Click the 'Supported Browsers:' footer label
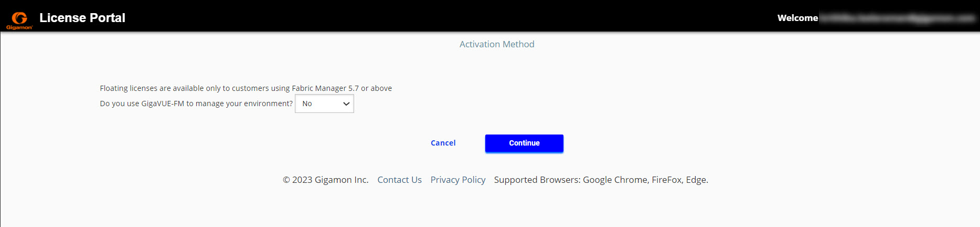This screenshot has height=227, width=980. (x=537, y=180)
